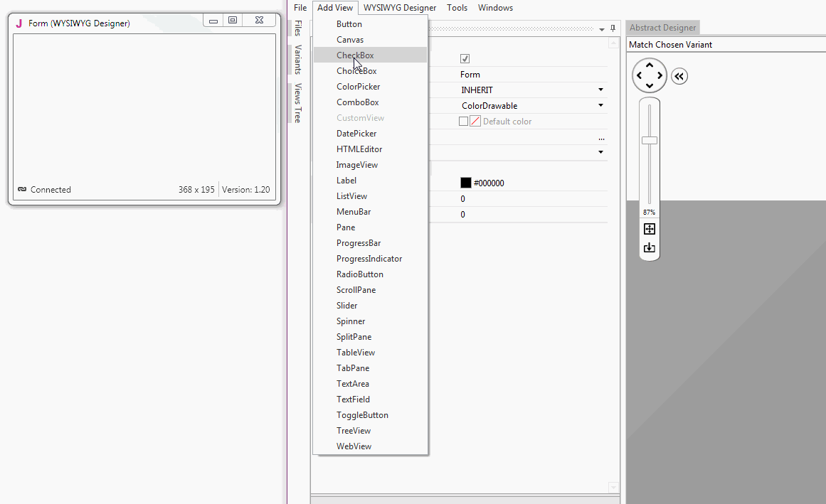Switch to the Views Tree sidebar tab
826x504 pixels.
(298, 100)
